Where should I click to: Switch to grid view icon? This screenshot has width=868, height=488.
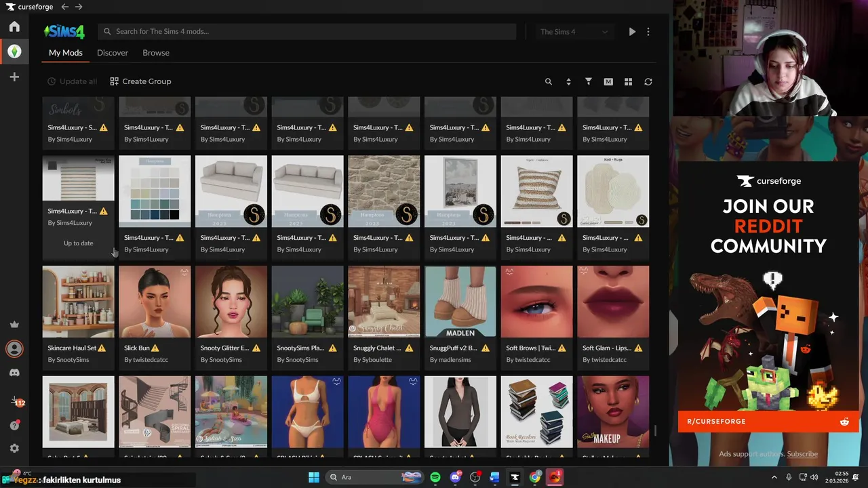click(x=629, y=81)
